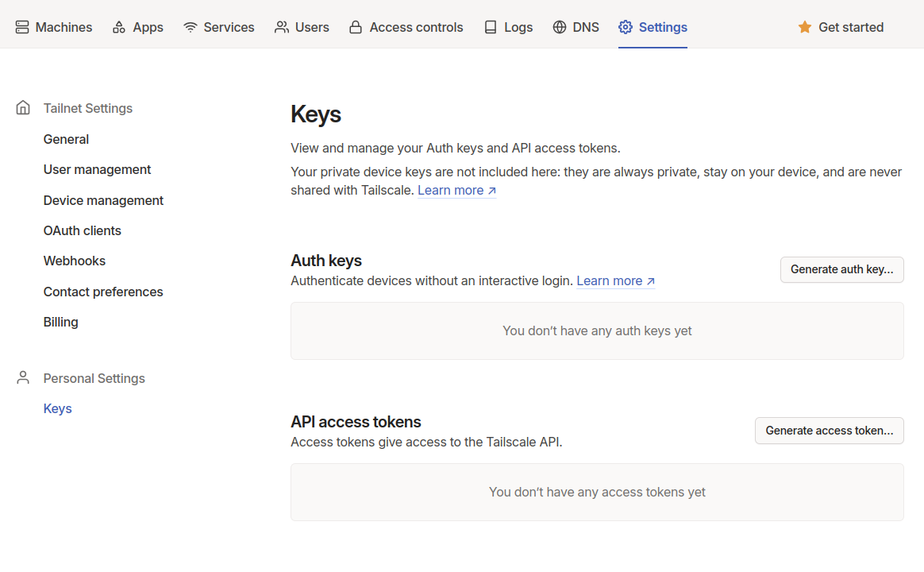Open Learn more about private device keys

coord(456,191)
